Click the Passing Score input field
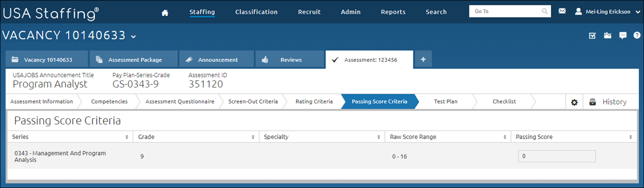The image size is (644, 188). coord(557,156)
